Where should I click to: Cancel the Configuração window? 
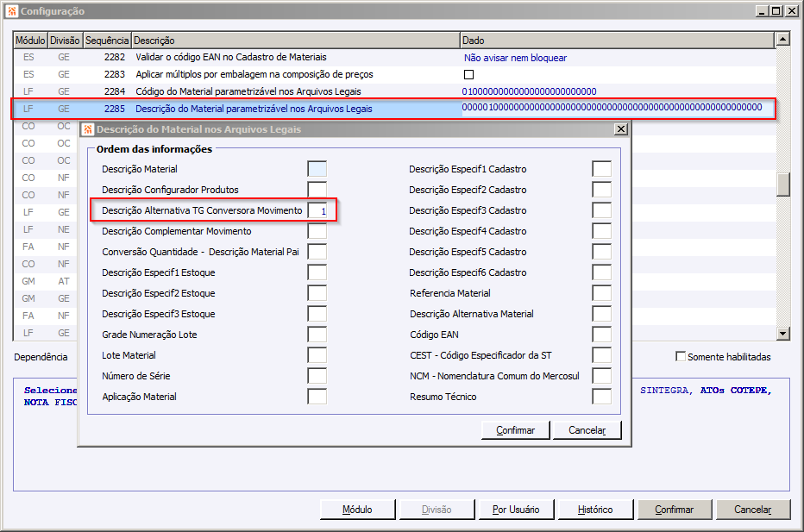[x=753, y=510]
